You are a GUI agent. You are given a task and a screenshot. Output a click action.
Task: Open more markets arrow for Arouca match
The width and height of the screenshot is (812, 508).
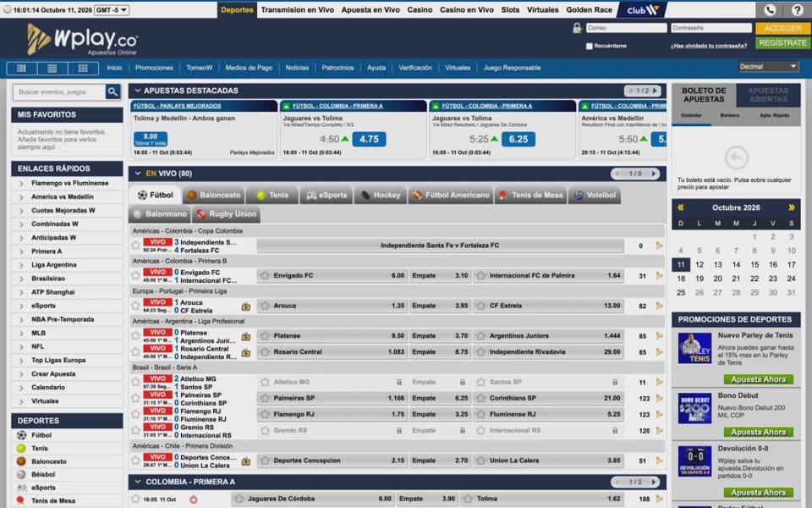(x=659, y=306)
